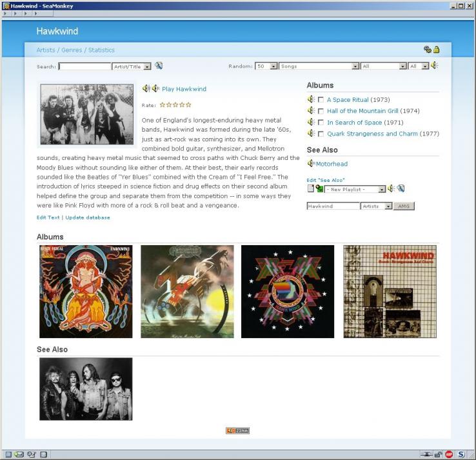Play Hall of the Mountain Grill speaker icon
Viewport: 476px width, 460px height.
click(x=311, y=110)
